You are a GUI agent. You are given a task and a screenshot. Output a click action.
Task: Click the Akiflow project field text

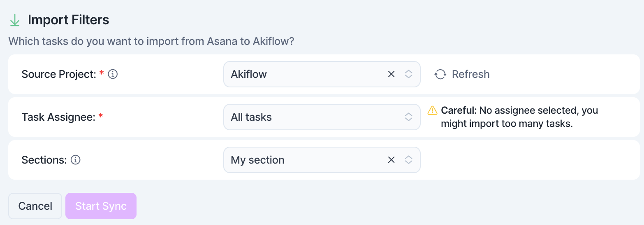click(249, 74)
